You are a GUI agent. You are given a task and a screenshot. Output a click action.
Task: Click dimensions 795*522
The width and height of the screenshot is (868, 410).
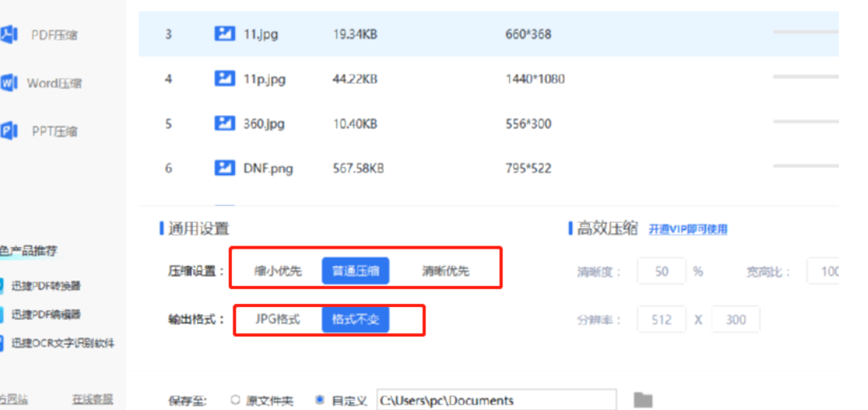tap(528, 169)
